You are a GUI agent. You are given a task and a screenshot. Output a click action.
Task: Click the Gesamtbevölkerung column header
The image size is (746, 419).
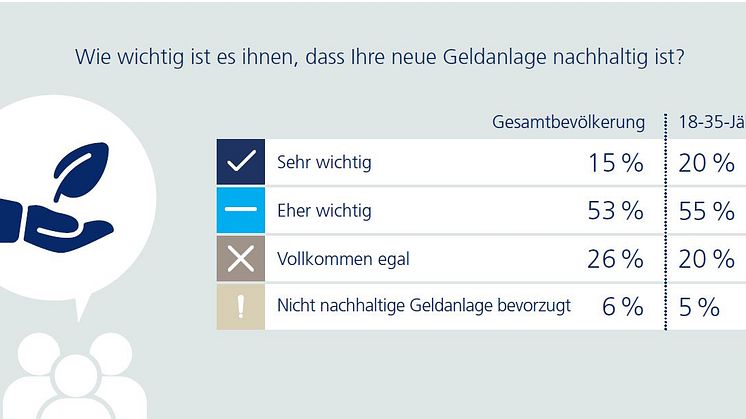click(x=568, y=122)
